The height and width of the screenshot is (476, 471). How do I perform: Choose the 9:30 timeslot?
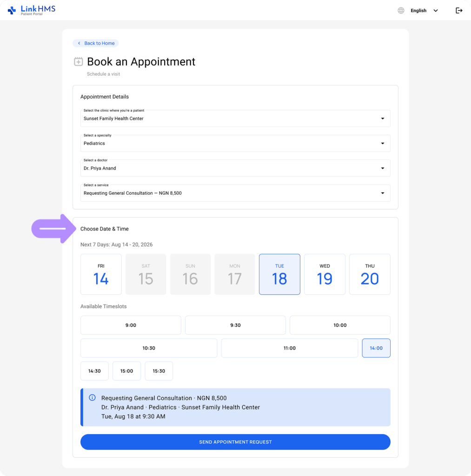coord(235,325)
